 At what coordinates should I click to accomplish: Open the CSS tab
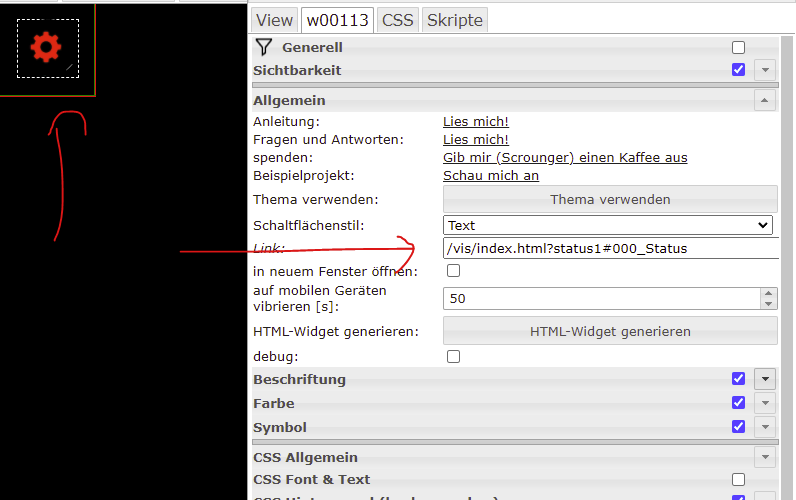(397, 20)
